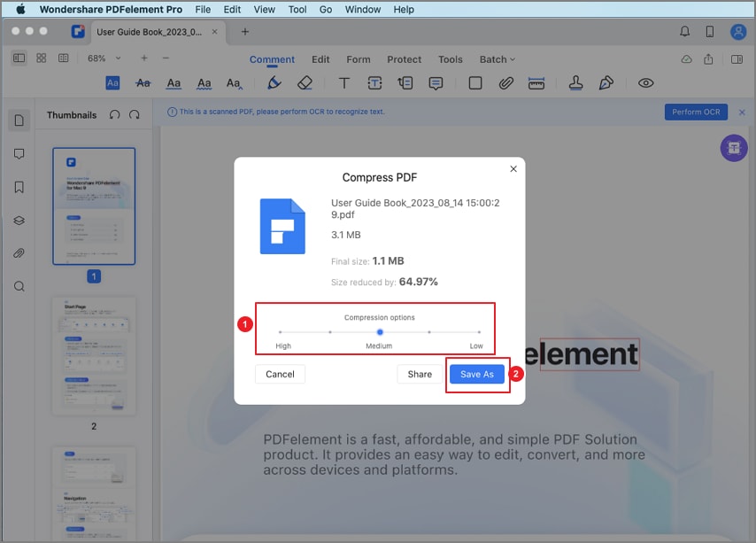
Task: Select the highlight text tool
Action: click(x=112, y=83)
